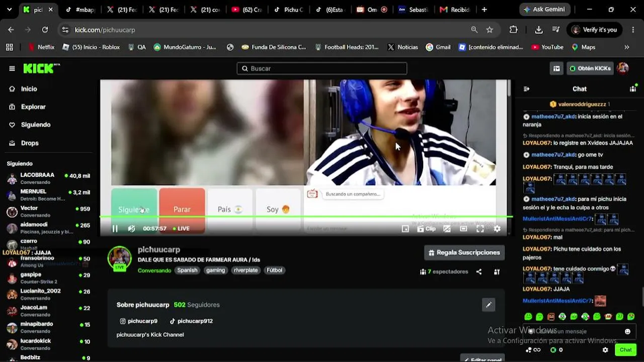This screenshot has height=362, width=644.
Task: Toggle theater mode in the player
Action: 463,229
